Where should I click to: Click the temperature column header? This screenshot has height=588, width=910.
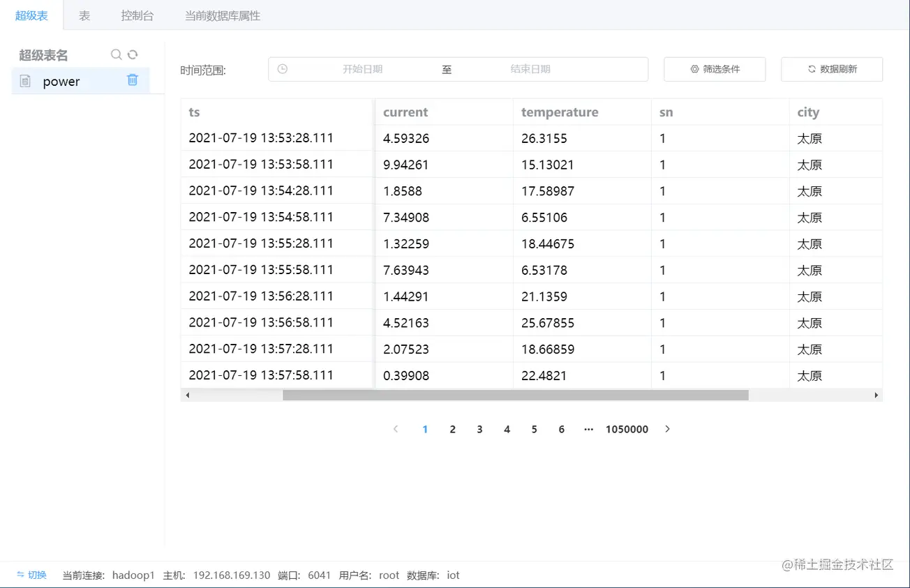point(582,112)
